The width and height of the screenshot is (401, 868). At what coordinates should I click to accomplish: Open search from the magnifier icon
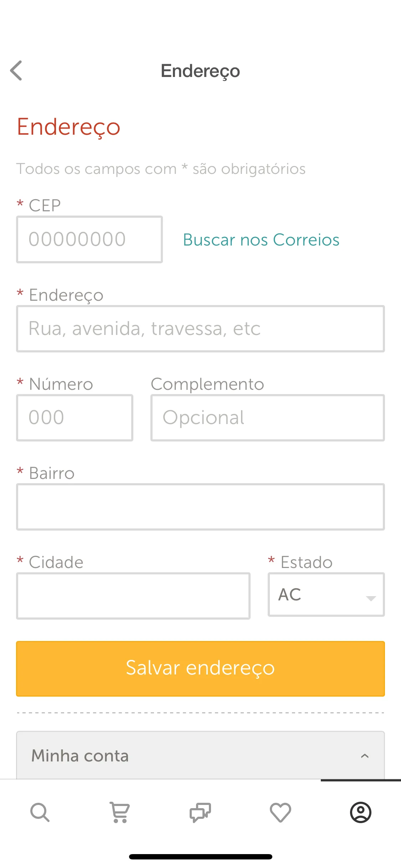tap(40, 812)
